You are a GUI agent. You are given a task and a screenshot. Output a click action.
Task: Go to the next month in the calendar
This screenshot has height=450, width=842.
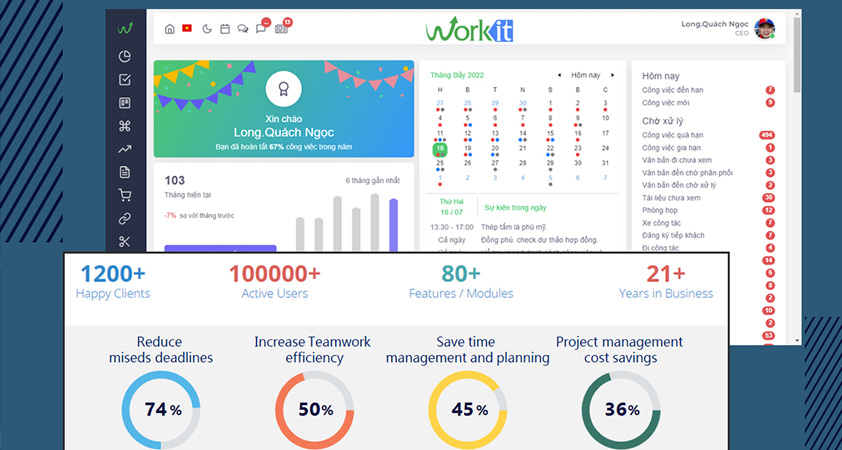pyautogui.click(x=612, y=75)
